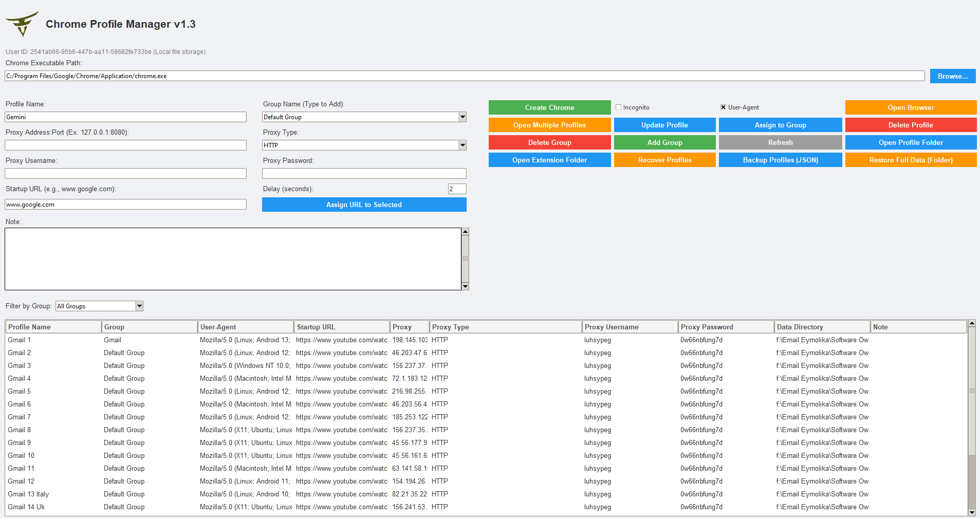The image size is (980, 518).
Task: Click profile table scroll-down arrow
Action: pyautogui.click(x=972, y=512)
